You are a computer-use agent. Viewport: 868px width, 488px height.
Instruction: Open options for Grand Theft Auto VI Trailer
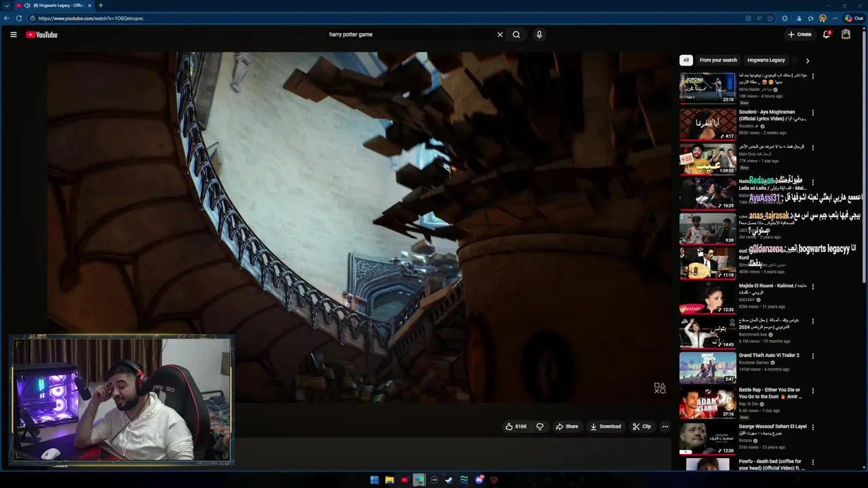(813, 356)
